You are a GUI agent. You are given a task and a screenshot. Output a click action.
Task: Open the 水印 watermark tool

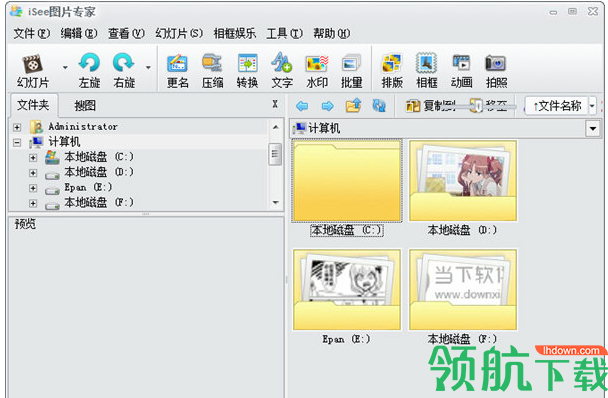point(317,71)
